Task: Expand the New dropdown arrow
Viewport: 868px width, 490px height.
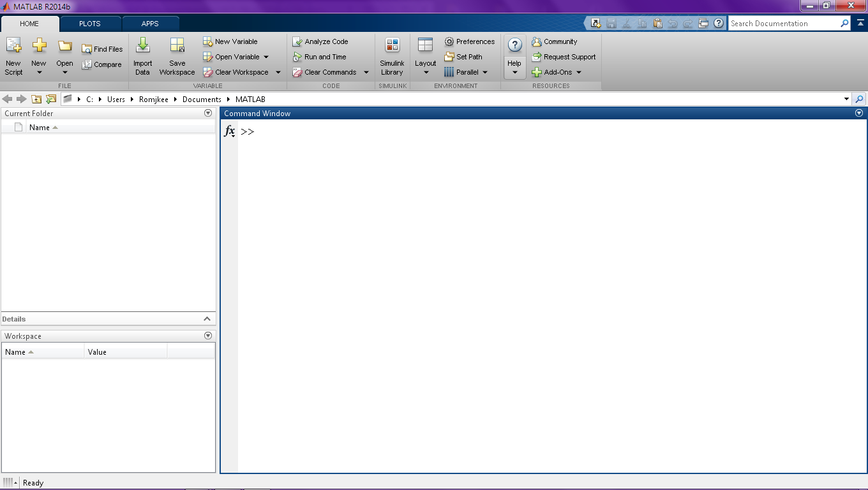Action: tap(39, 73)
